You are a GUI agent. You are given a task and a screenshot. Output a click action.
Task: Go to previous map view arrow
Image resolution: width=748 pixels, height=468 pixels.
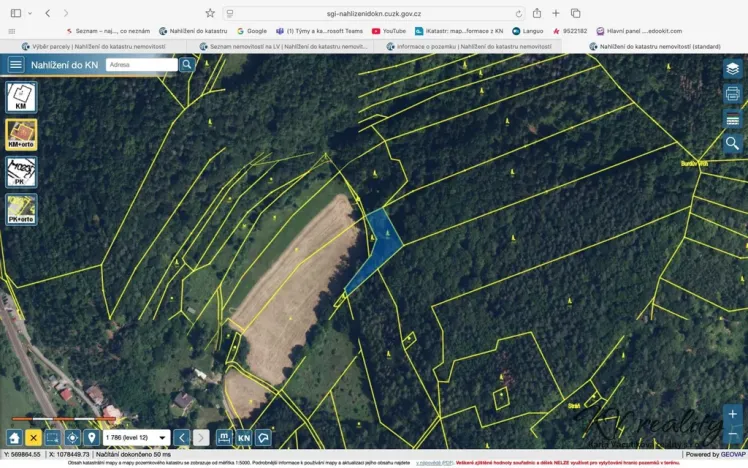[182, 438]
